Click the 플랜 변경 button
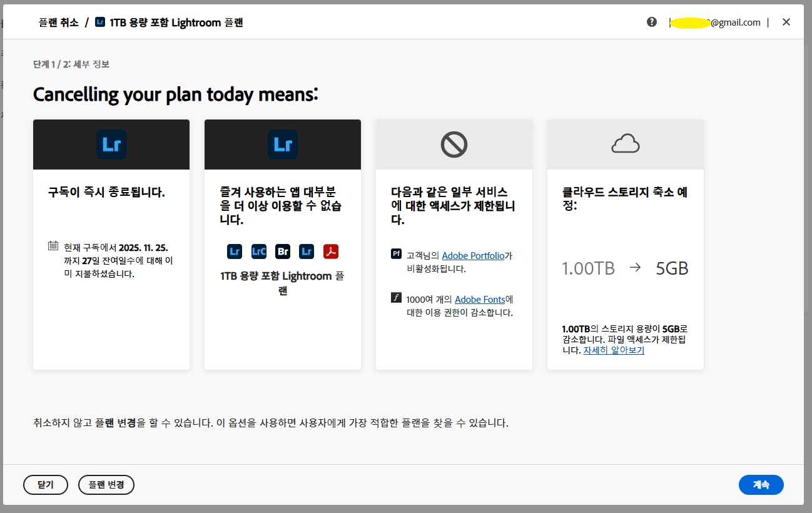Viewport: 812px width, 513px height. point(106,485)
